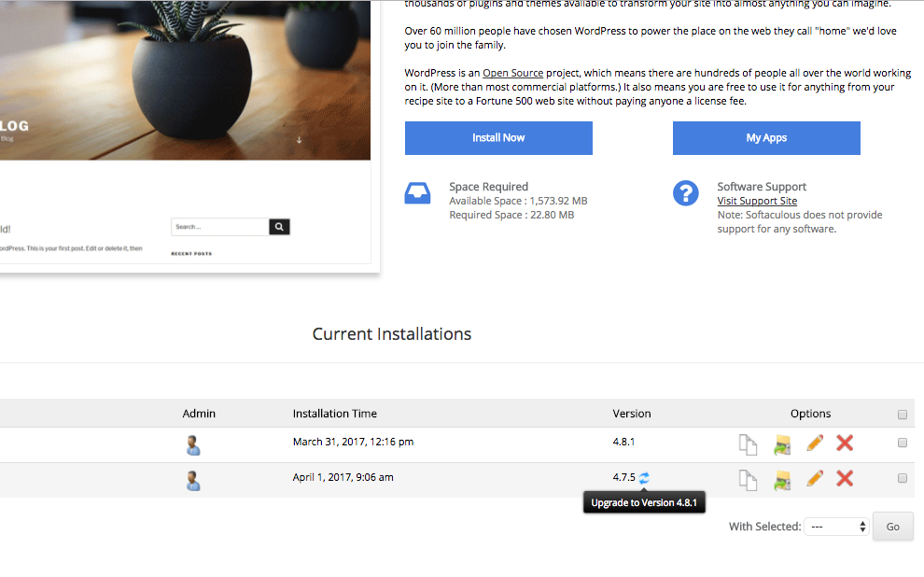Screen dimensions: 924x577
Task: Click the down arrow on the preview image
Action: (x=299, y=140)
